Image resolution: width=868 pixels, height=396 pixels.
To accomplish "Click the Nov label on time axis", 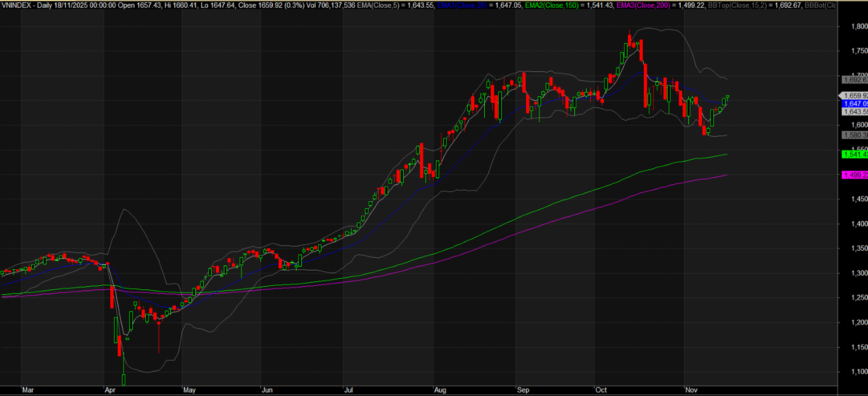I will [691, 388].
